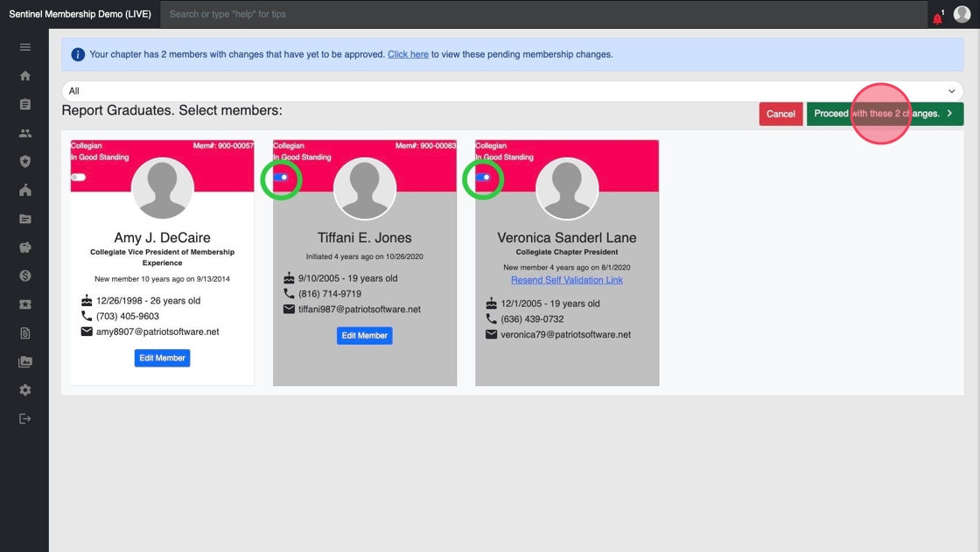Screen dimensions: 980x552
Task: Open the folder icon in sidebar
Action: pyautogui.click(x=25, y=219)
